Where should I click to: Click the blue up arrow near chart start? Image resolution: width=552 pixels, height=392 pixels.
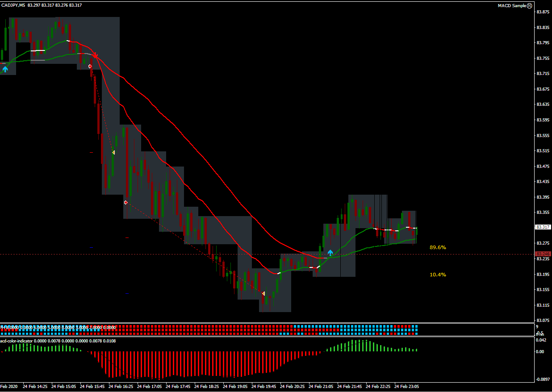tap(5, 69)
